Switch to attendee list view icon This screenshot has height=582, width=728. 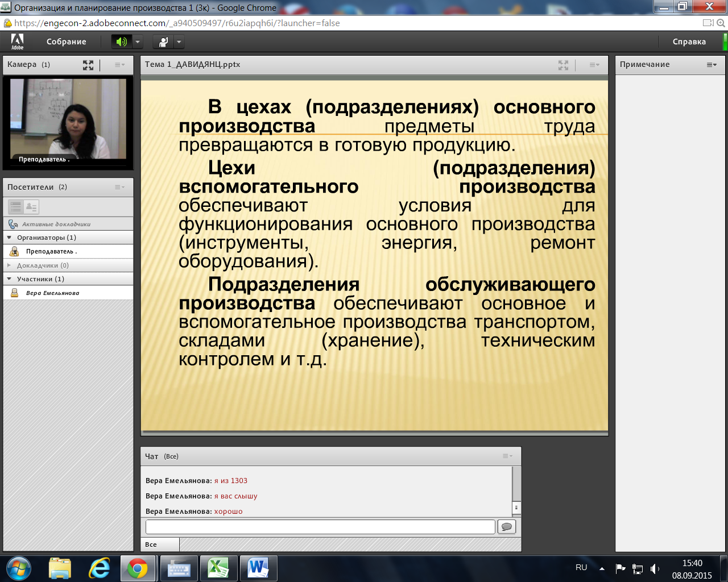pos(16,207)
